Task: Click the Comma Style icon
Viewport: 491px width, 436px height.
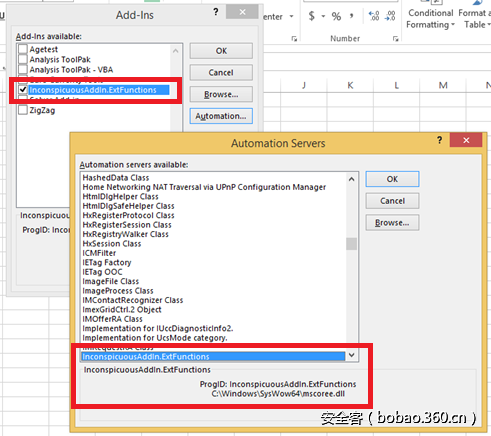Action: pyautogui.click(x=351, y=15)
